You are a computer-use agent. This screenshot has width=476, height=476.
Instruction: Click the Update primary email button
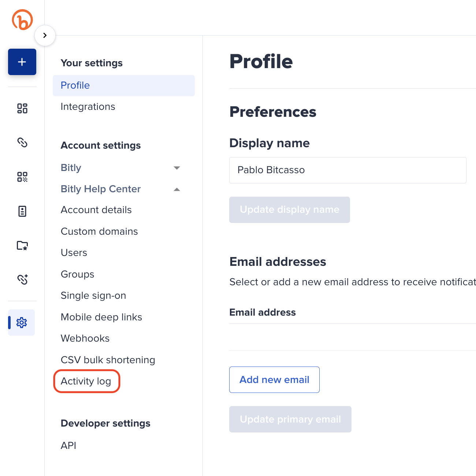pyautogui.click(x=290, y=419)
